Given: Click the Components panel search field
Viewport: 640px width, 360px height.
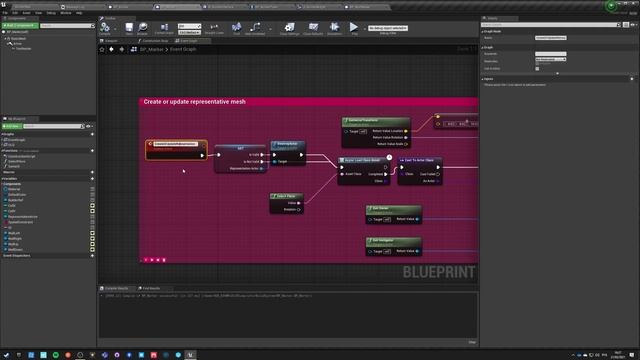Looking at the screenshot, I should coord(67,25).
